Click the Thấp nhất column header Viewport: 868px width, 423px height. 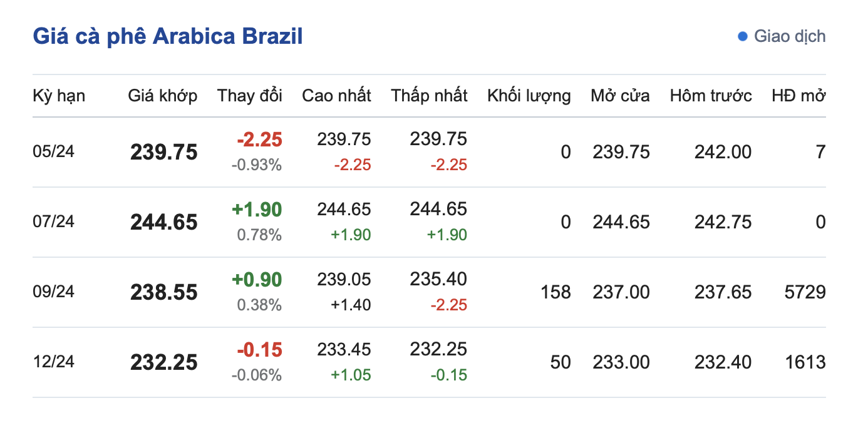click(430, 96)
